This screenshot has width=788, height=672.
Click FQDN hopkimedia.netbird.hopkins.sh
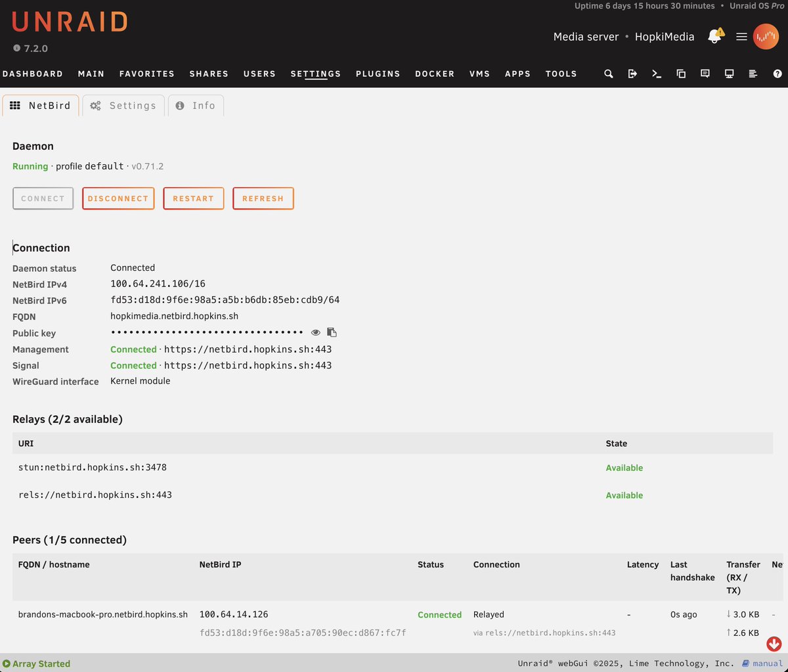pyautogui.click(x=174, y=316)
